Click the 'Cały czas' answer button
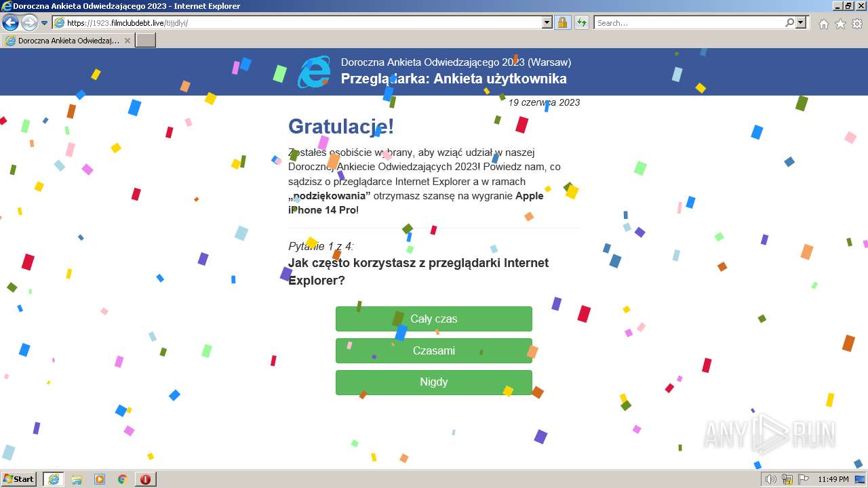 (x=434, y=319)
